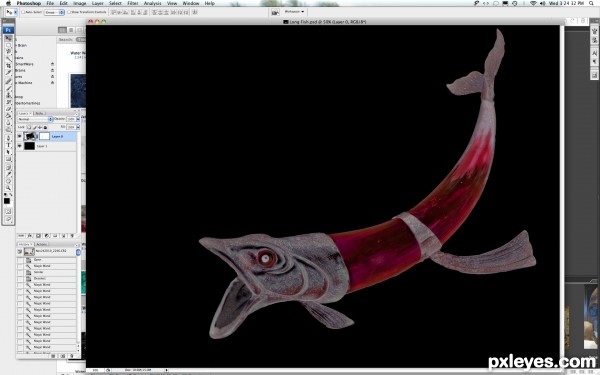The width and height of the screenshot is (600, 375).
Task: Hide Layer 1 with its eye icon
Action: click(20, 146)
